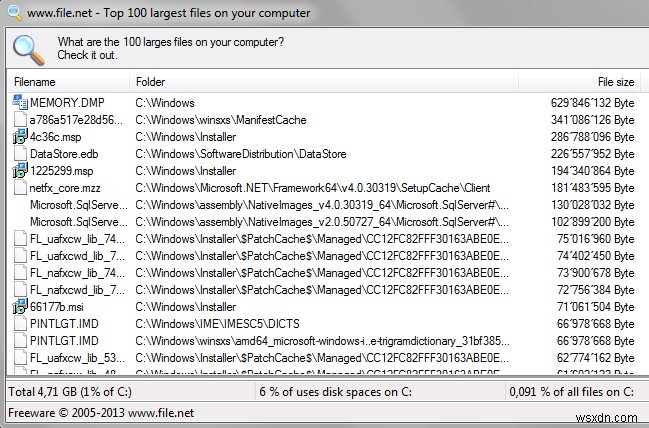
Task: Select the MEMORY.DMP filename
Action: point(67,103)
